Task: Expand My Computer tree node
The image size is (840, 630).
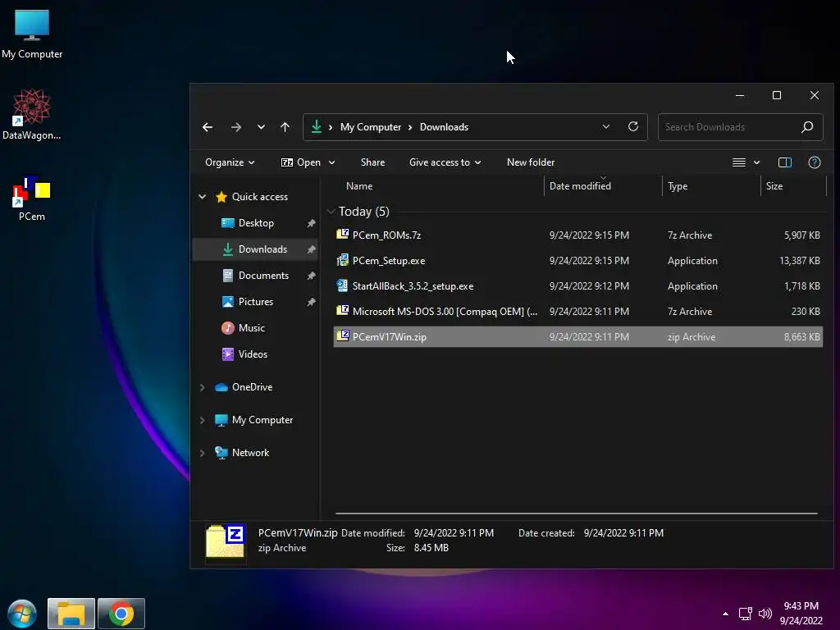Action: click(x=202, y=421)
